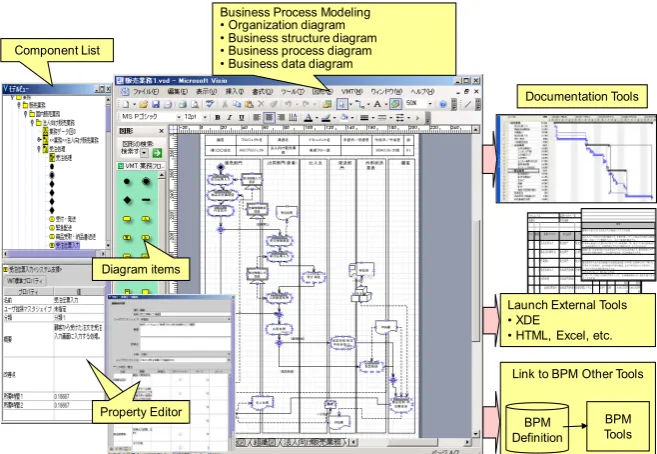Click the VMT標準プロパティ button
657x454 pixels.
pos(25,281)
